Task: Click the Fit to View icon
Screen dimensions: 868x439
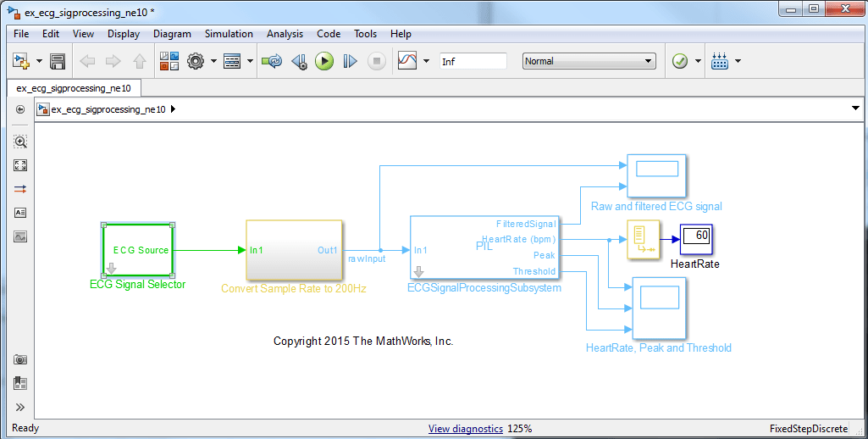Action: click(20, 165)
